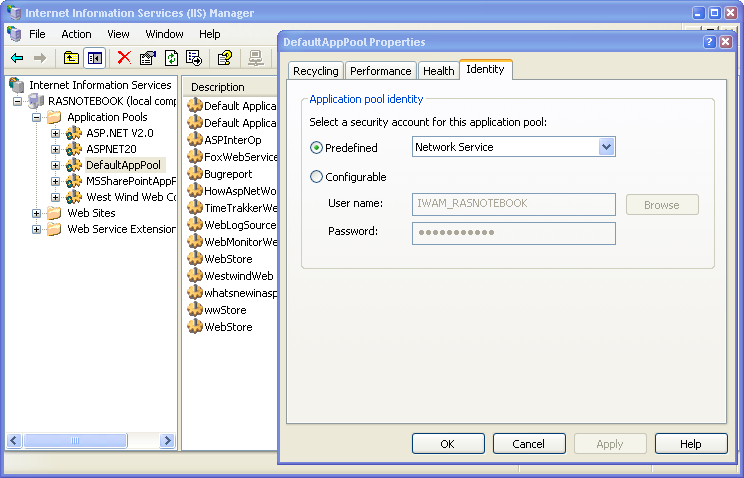Image resolution: width=744 pixels, height=478 pixels.
Task: Collapse the Application Pools node
Action: click(36, 117)
